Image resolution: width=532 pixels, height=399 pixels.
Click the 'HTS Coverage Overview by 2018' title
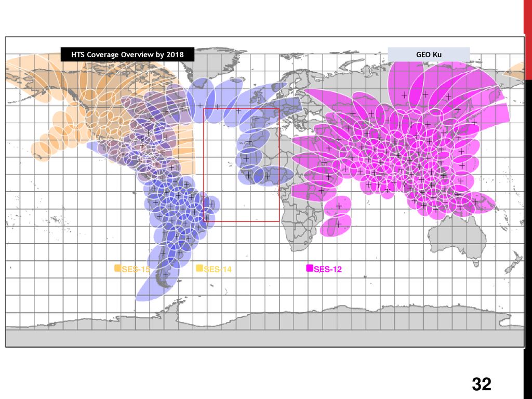click(127, 55)
